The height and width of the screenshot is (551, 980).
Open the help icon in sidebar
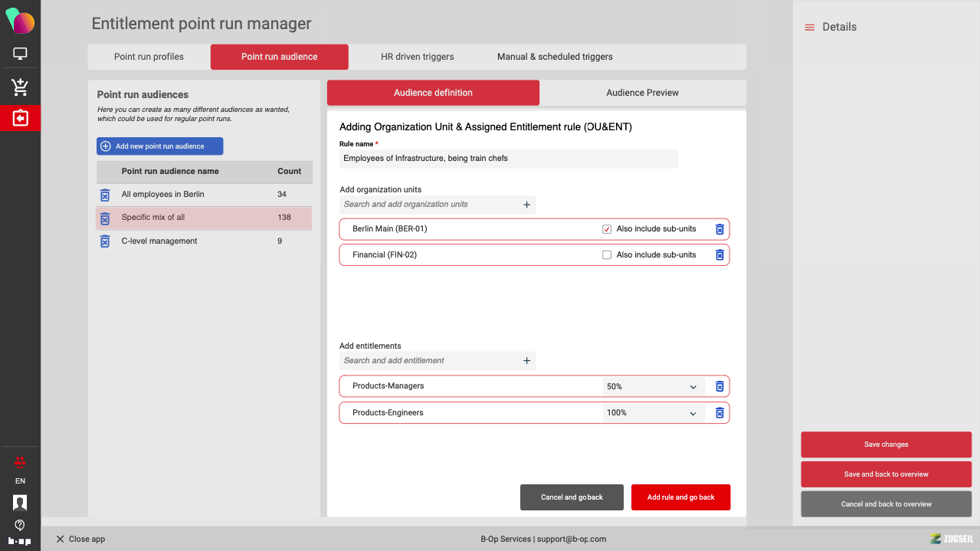[20, 525]
